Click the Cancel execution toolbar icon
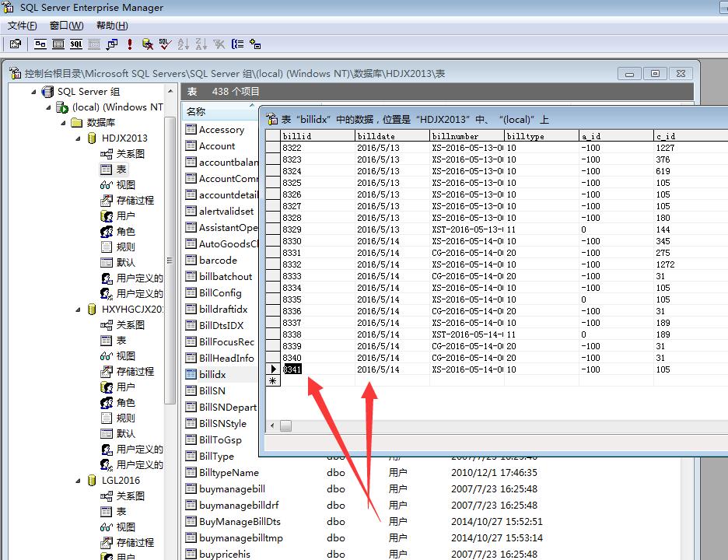This screenshot has width=728, height=560. click(x=147, y=44)
